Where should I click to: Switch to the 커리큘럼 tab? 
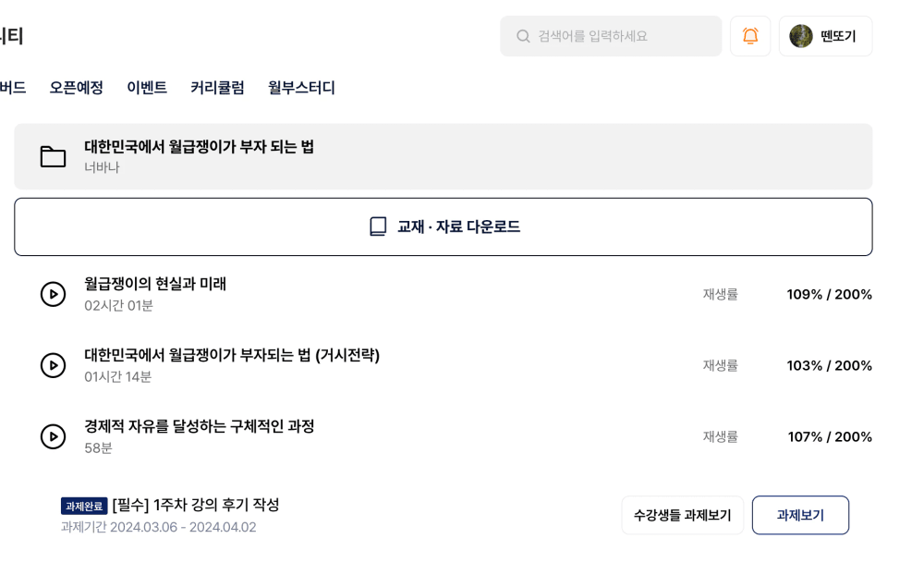[217, 88]
